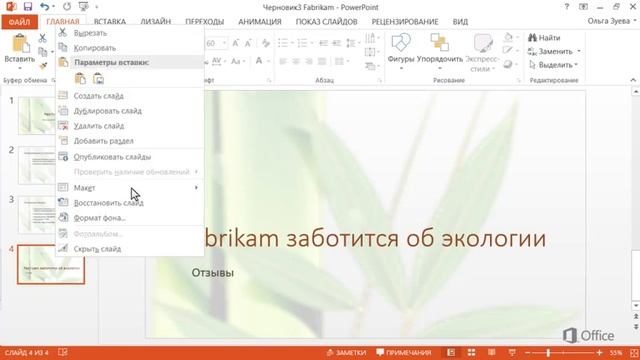Center text in paragraph group
This screenshot has height=360, width=640.
[x=296, y=62]
